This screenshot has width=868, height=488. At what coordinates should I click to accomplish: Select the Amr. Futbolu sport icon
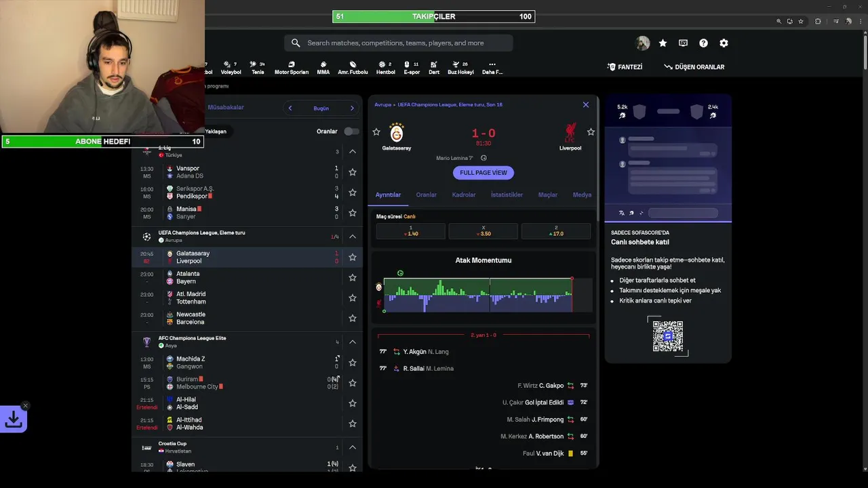[x=353, y=68]
